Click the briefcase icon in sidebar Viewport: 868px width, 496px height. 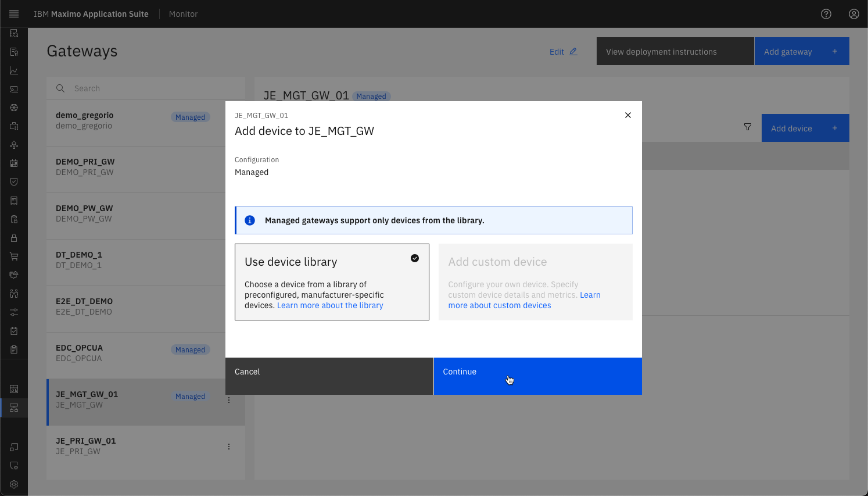(14, 126)
